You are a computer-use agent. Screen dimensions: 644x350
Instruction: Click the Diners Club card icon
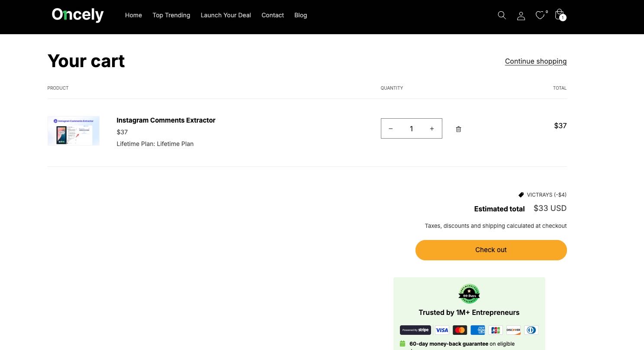[x=531, y=330]
